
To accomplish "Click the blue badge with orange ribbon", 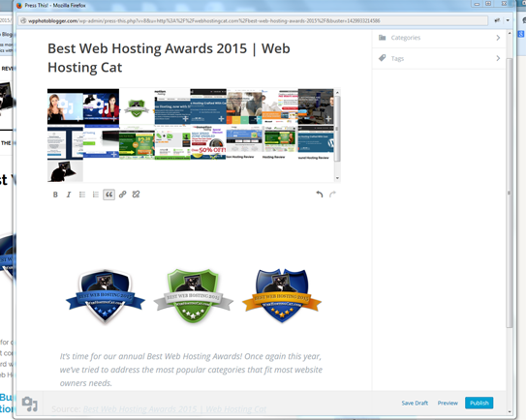I will pos(282,296).
